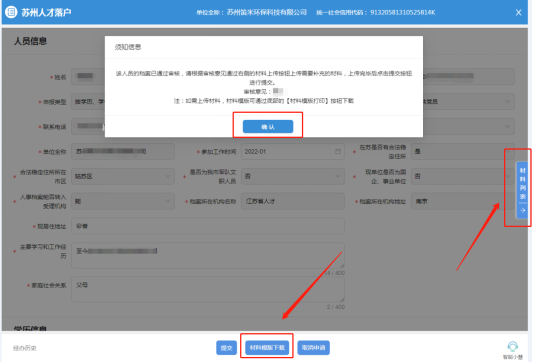533x362 pixels.
Task: Click the 现居住地址 input field
Action: click(208, 226)
